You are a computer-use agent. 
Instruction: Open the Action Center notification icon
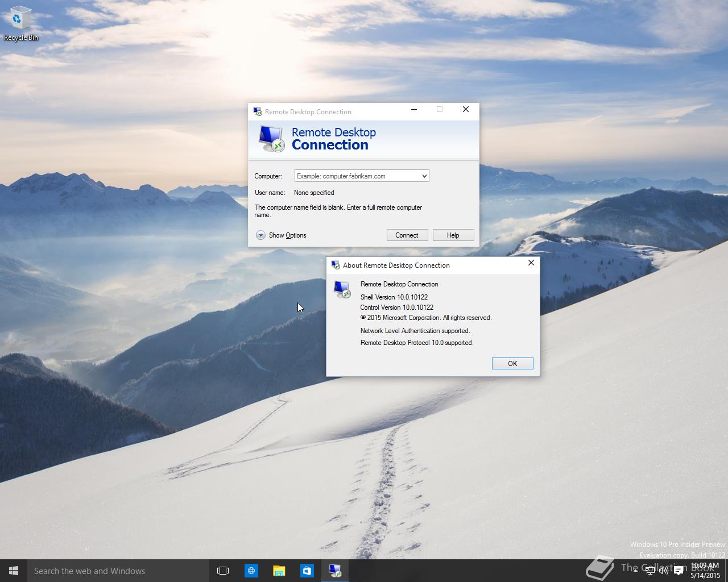click(x=678, y=571)
